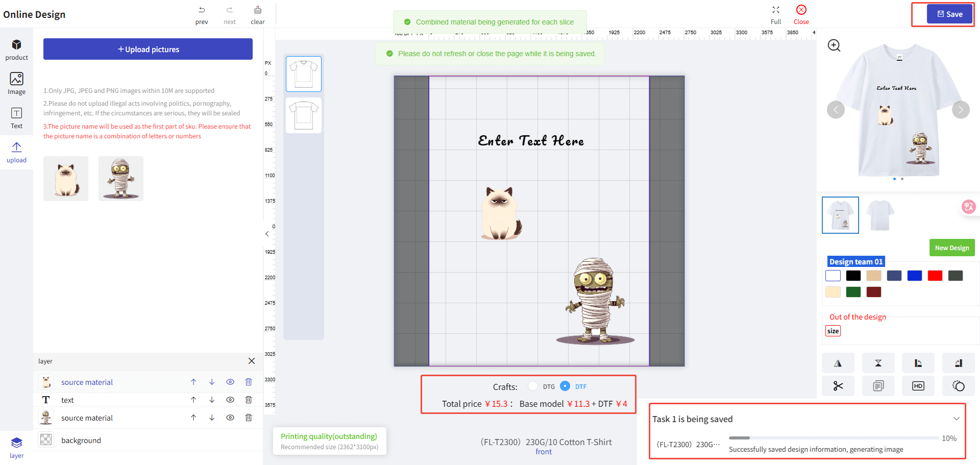980x465 pixels.
Task: Select the uploaded mummy image thumbnail
Action: point(121,179)
